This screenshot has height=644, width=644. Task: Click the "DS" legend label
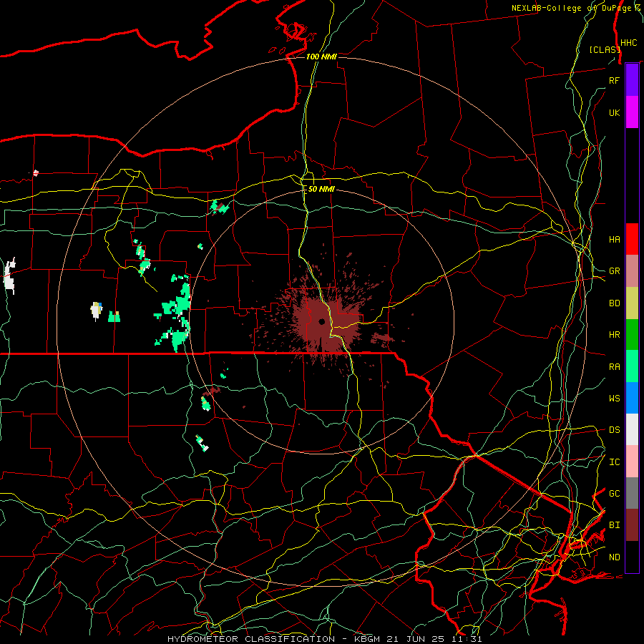tap(614, 429)
